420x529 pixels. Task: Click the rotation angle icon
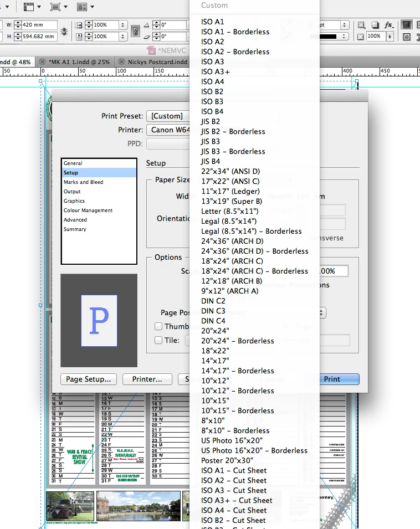pyautogui.click(x=147, y=25)
